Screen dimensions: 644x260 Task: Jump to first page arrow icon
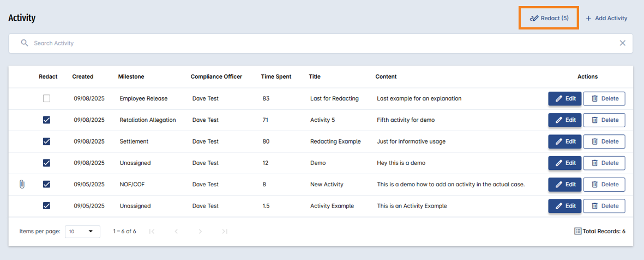152,231
